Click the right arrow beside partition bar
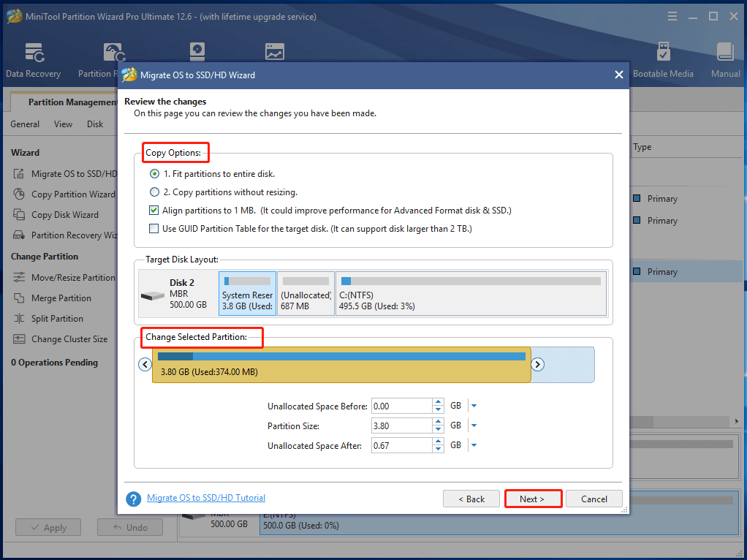 [537, 364]
